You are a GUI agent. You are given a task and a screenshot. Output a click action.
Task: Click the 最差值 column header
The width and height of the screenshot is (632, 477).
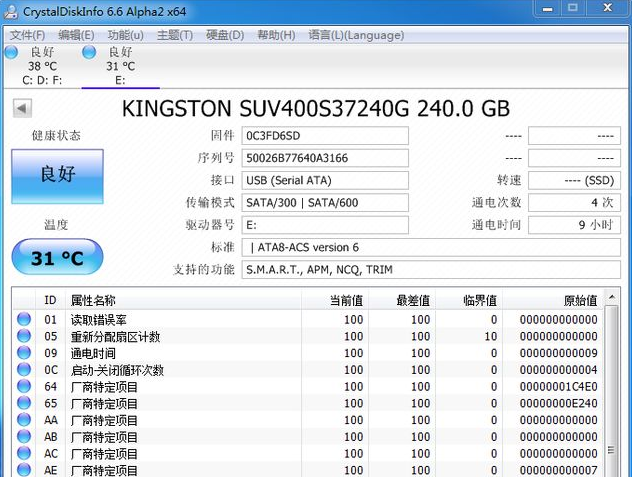(x=401, y=300)
